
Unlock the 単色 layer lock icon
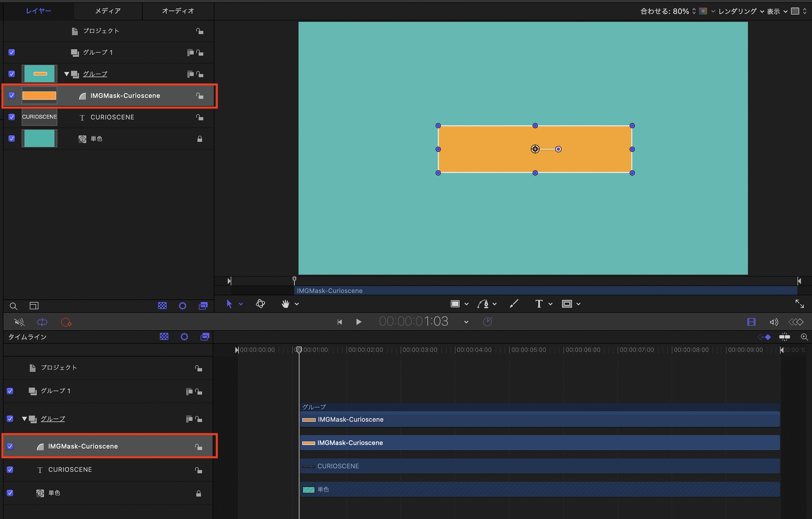[200, 139]
